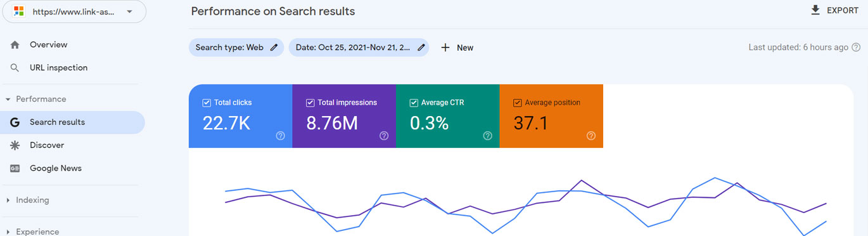
Task: Click the 0.3% average CTR value
Action: tap(430, 123)
